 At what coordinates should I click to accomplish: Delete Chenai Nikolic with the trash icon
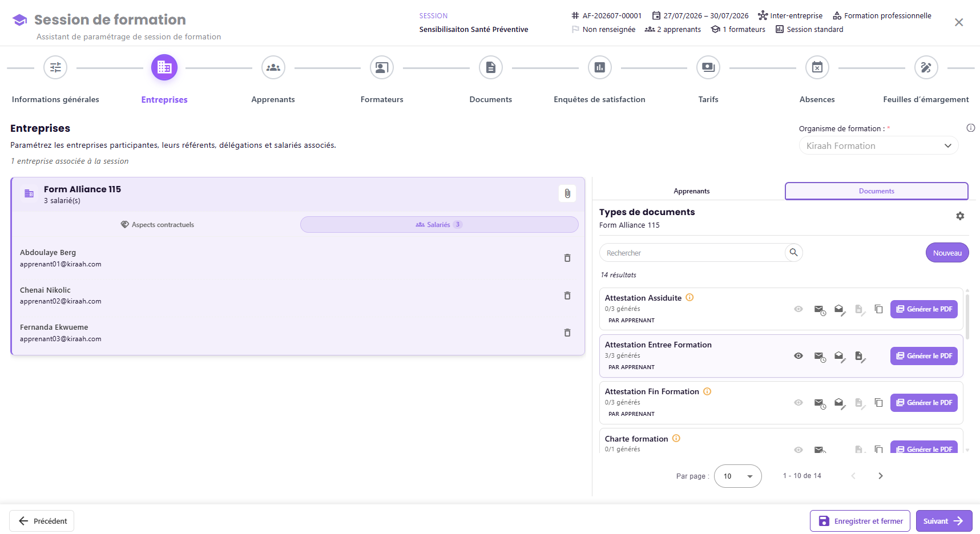point(567,296)
